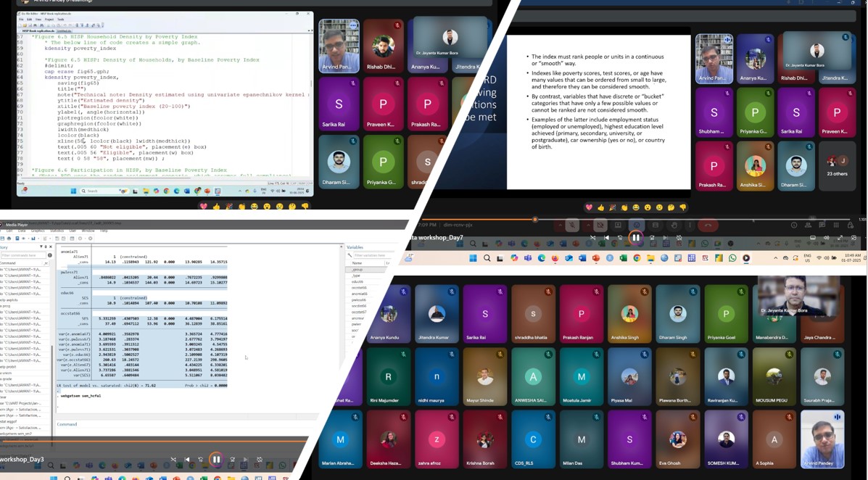Toggle repeat in workshop_Day3 player
The height and width of the screenshot is (480, 868).
[260, 460]
